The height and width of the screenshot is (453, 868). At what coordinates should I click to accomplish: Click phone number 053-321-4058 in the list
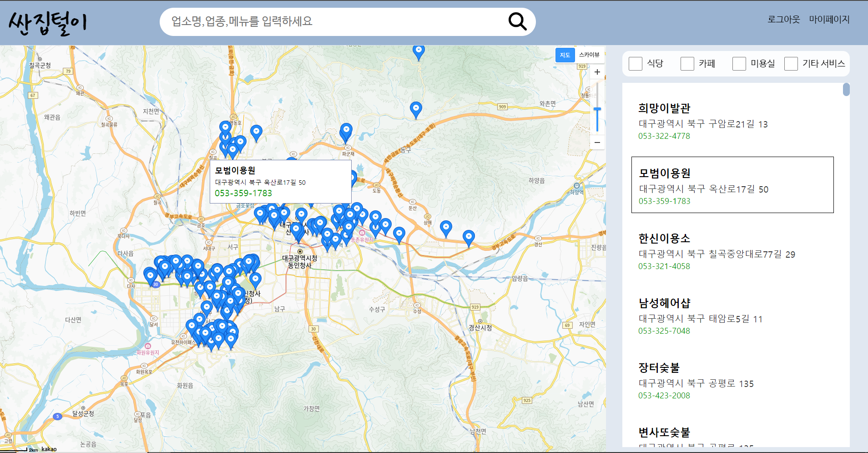point(664,266)
